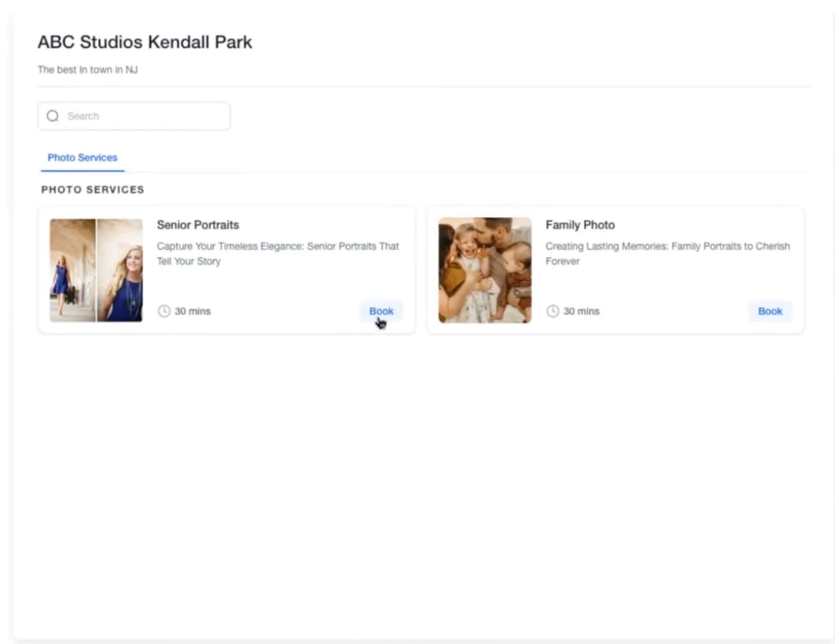Screen dimensions: 835x644
Task: Open the Senior Portraits thumbnail image
Action: (96, 270)
